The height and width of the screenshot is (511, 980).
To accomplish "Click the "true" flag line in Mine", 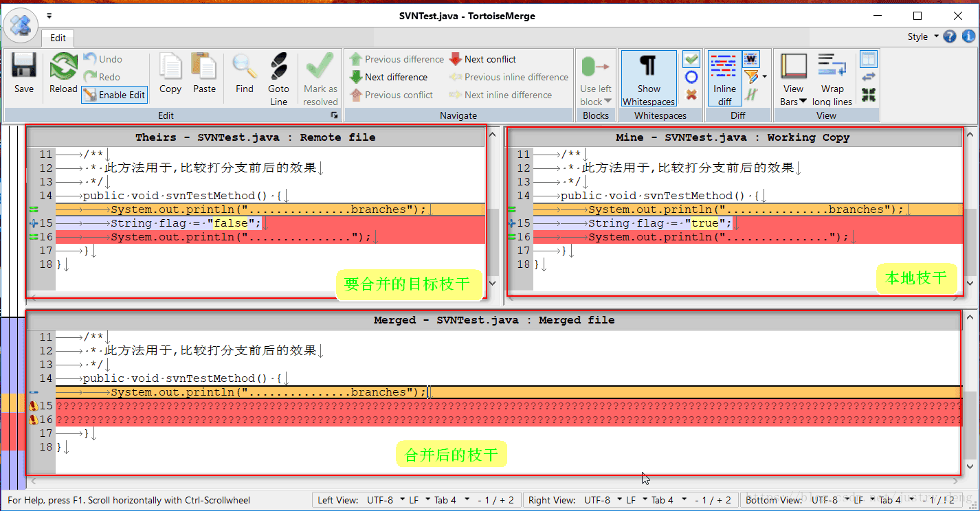I will [748, 223].
